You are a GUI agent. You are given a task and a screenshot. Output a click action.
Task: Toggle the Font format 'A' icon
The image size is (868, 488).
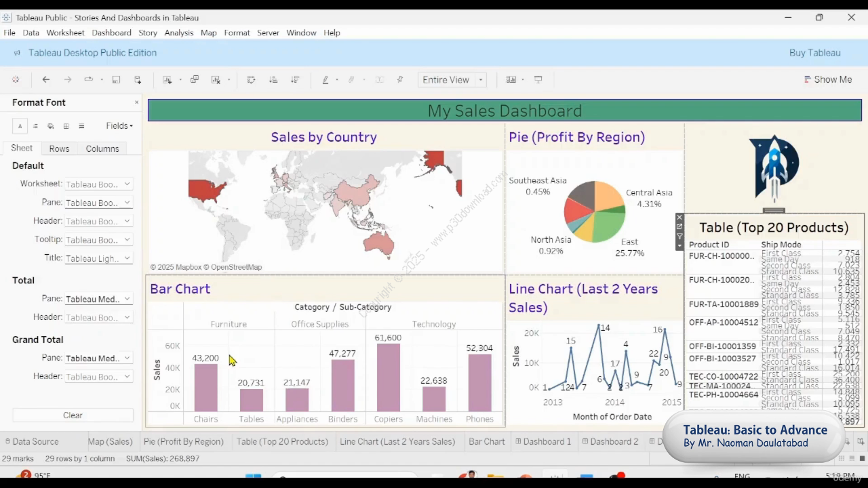(x=20, y=126)
